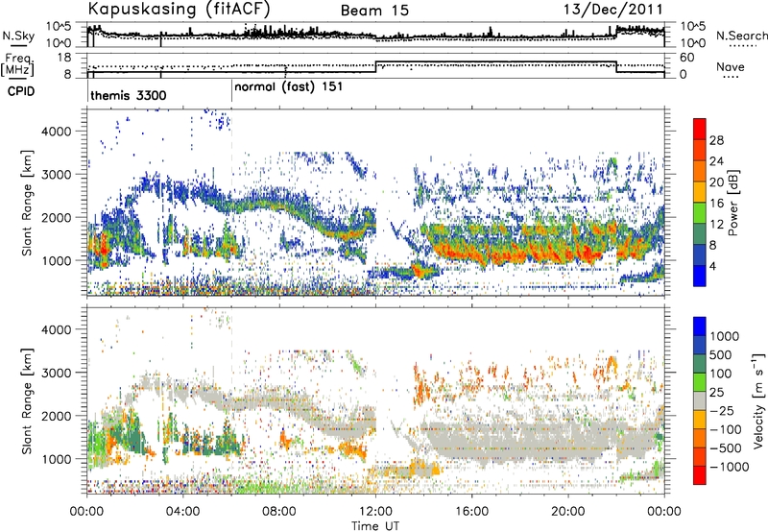Click the '-25' tick on Velocity colorbar
This screenshot has width=768, height=532.
pos(722,410)
